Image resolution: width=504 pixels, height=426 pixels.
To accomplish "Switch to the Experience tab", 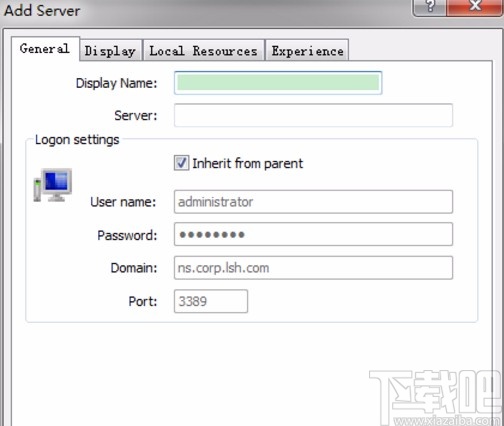I will point(307,51).
